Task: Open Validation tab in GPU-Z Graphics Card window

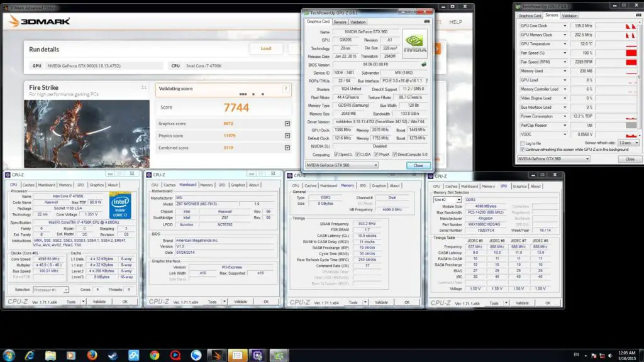Action: (x=358, y=22)
